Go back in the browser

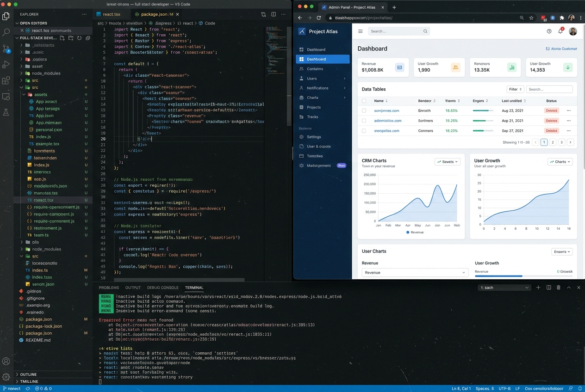(300, 18)
